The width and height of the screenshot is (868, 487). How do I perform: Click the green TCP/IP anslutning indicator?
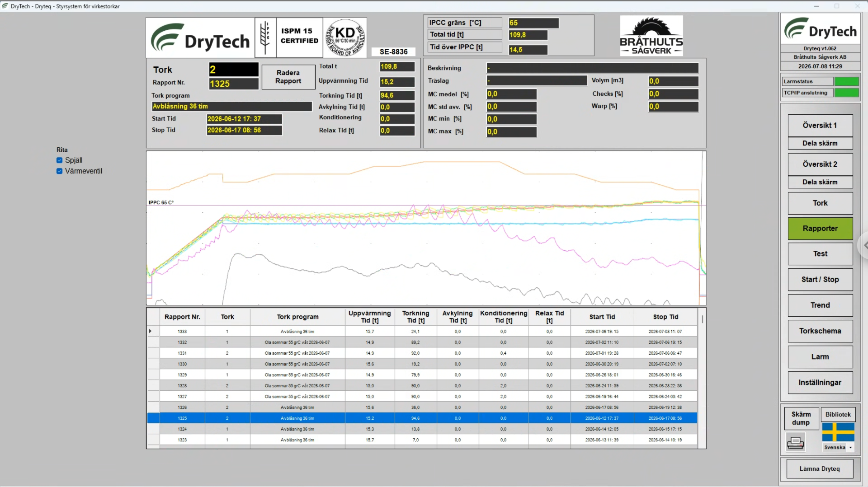[x=846, y=93]
